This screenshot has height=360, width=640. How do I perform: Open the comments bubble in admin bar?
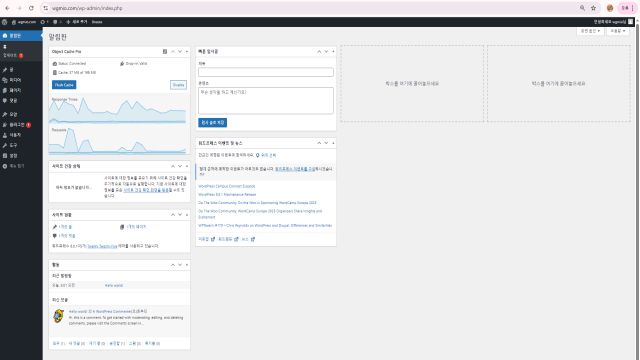click(55, 22)
